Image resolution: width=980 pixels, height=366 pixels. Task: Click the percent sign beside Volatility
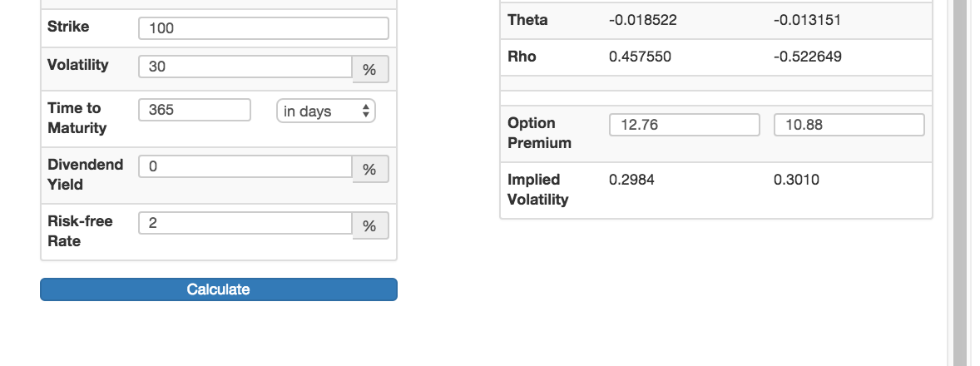tap(370, 70)
